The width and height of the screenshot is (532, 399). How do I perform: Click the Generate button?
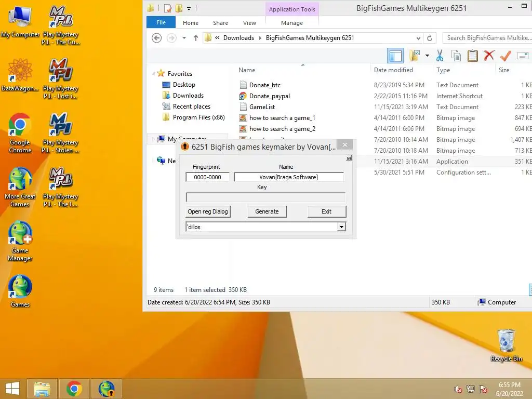point(267,211)
